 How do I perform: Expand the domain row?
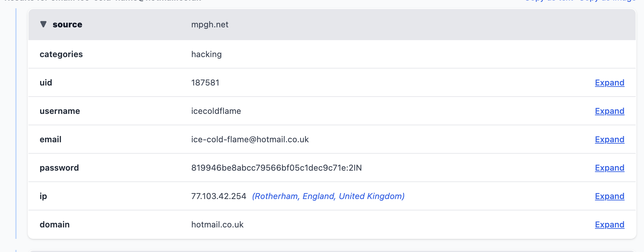click(609, 225)
